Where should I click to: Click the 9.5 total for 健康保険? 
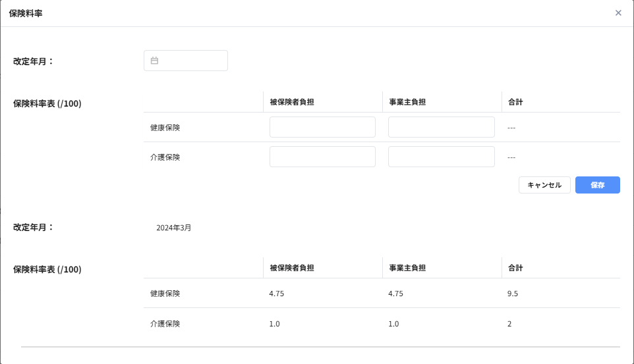[x=513, y=294]
